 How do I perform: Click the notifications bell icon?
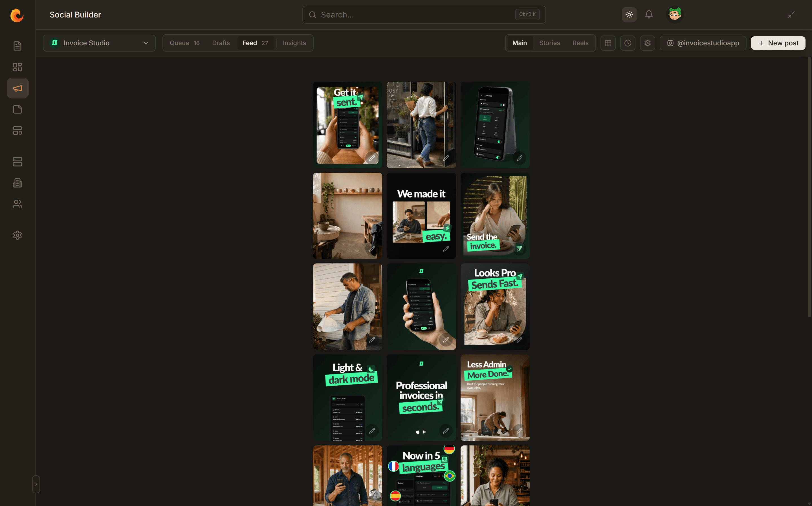tap(649, 15)
